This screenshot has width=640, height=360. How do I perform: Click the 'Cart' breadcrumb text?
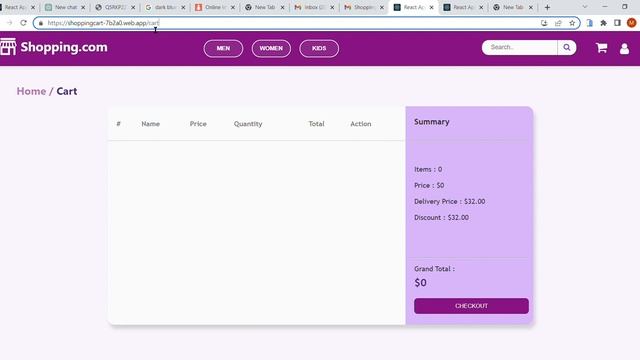[67, 91]
